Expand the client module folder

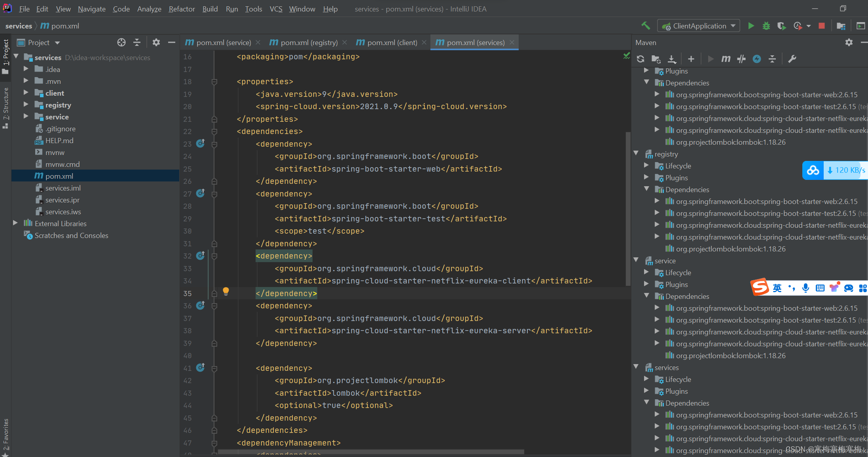pyautogui.click(x=26, y=93)
